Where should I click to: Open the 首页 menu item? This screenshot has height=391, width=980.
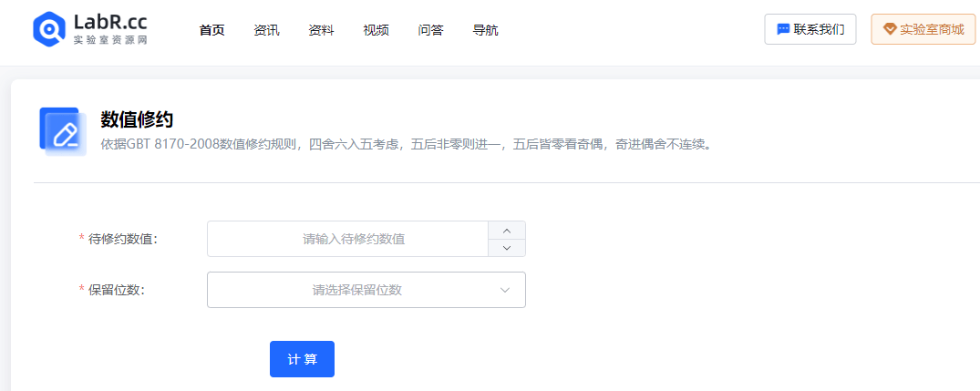point(211,30)
